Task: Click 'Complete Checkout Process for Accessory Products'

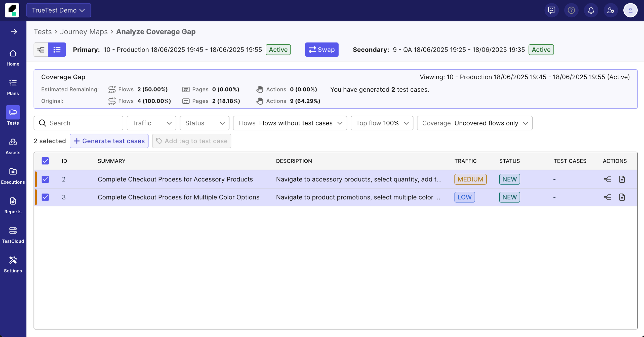Action: pos(175,179)
